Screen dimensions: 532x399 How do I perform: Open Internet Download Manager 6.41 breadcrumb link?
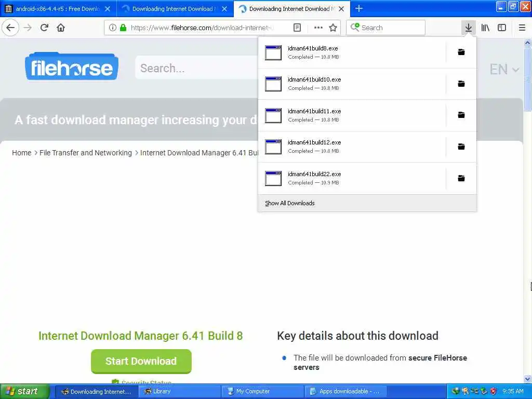pos(199,153)
